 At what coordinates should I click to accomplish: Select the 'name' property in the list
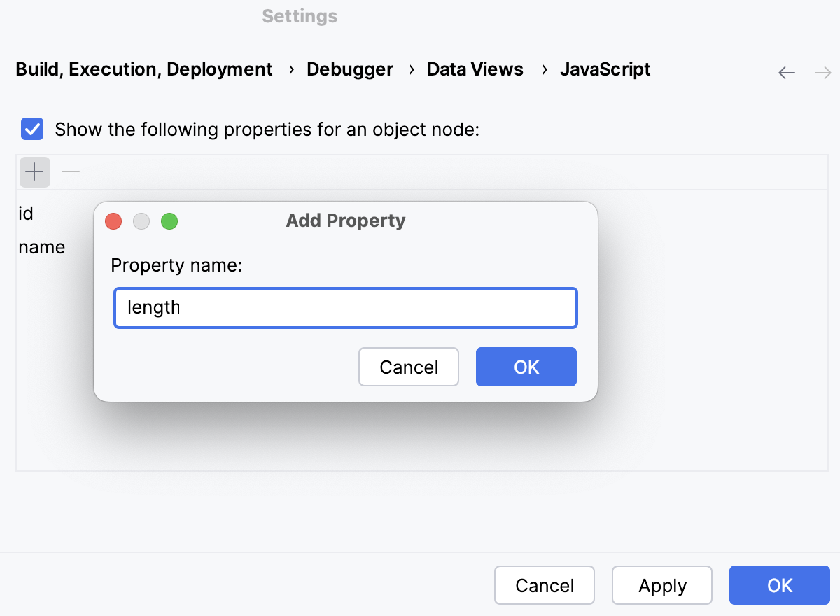[x=42, y=246]
